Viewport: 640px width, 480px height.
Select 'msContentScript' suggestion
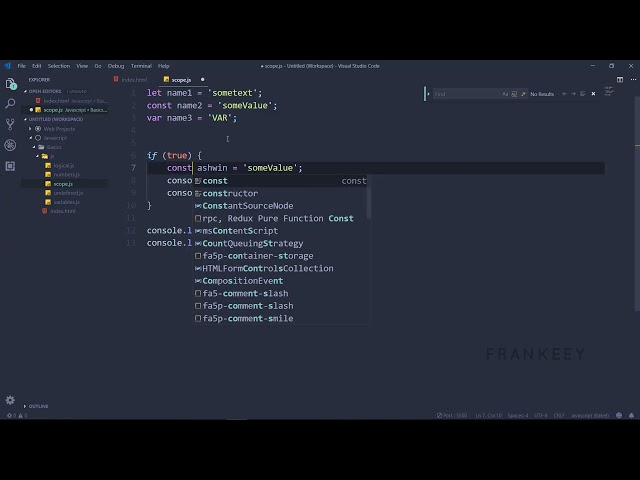point(280,231)
